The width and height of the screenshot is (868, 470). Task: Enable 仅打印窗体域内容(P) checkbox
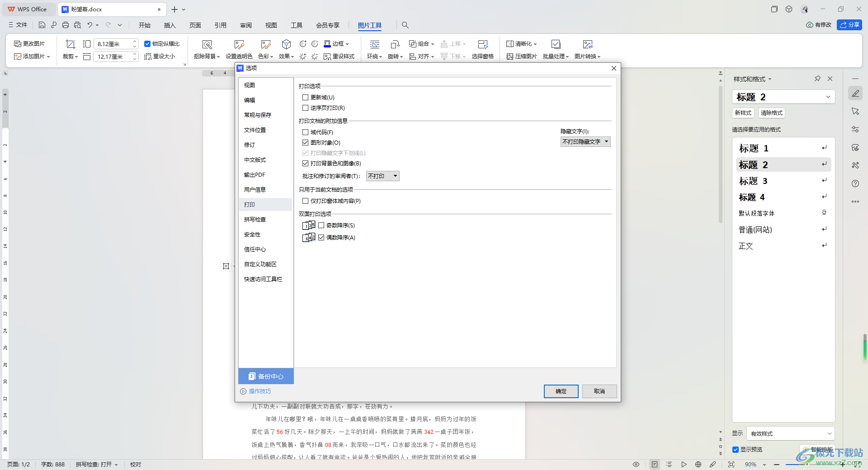click(306, 201)
